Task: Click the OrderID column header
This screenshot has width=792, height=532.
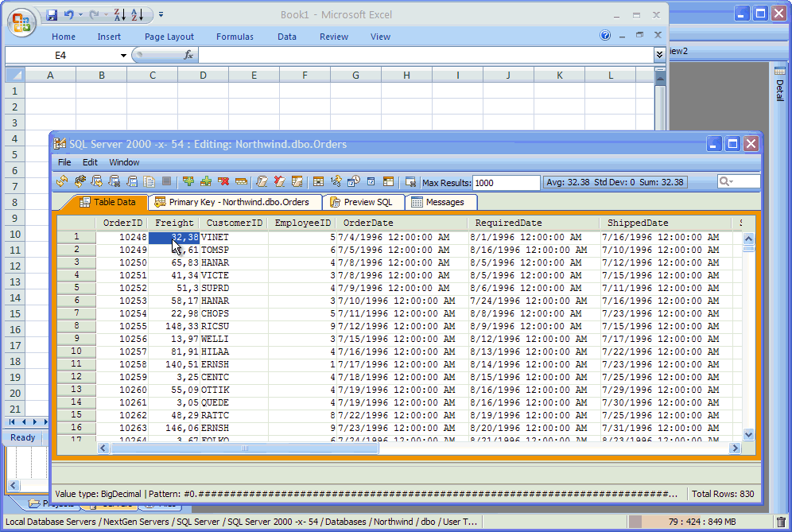Action: [x=122, y=223]
